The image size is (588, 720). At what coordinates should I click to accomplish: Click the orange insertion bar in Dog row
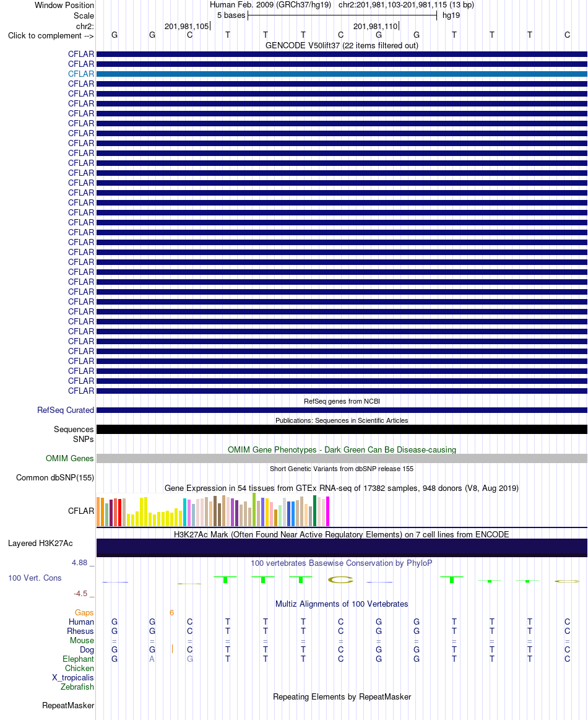click(x=172, y=649)
